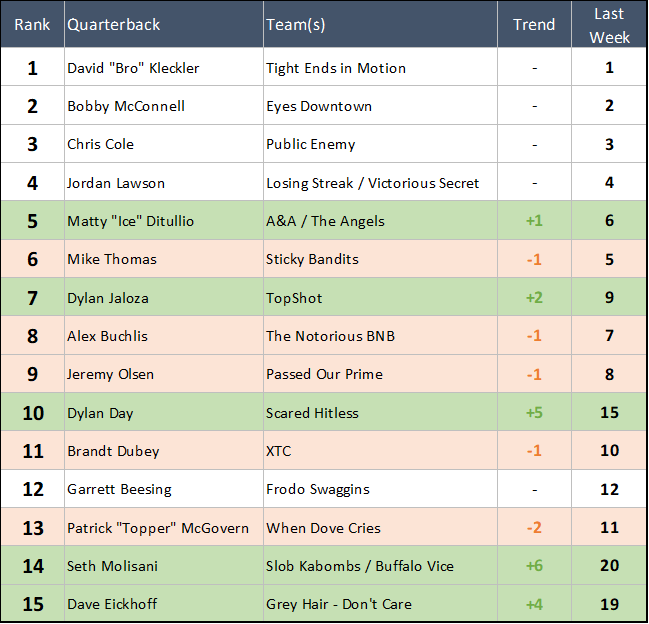Select the Eyes Downtown team cell

(319, 106)
